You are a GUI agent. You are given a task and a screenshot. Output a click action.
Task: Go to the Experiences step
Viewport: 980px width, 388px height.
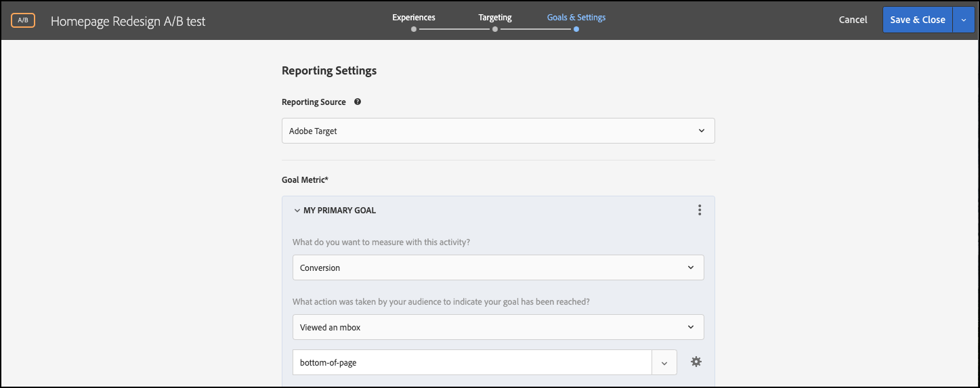pyautogui.click(x=414, y=18)
